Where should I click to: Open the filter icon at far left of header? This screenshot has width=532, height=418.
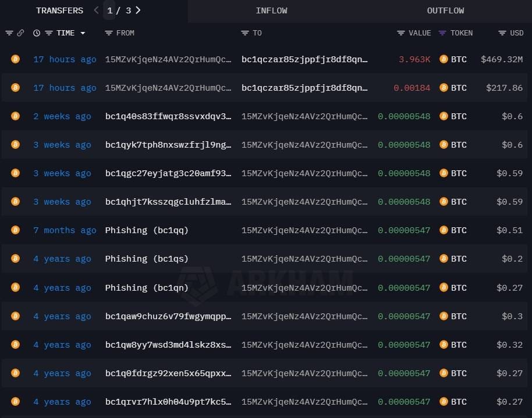click(9, 33)
